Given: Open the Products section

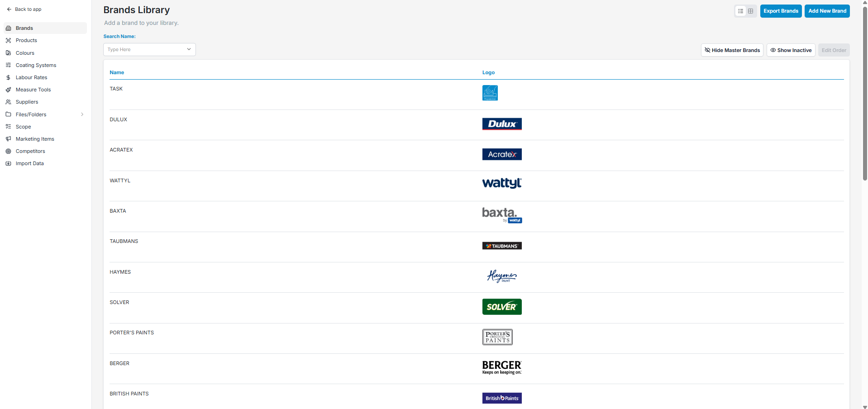Looking at the screenshot, I should click(26, 40).
